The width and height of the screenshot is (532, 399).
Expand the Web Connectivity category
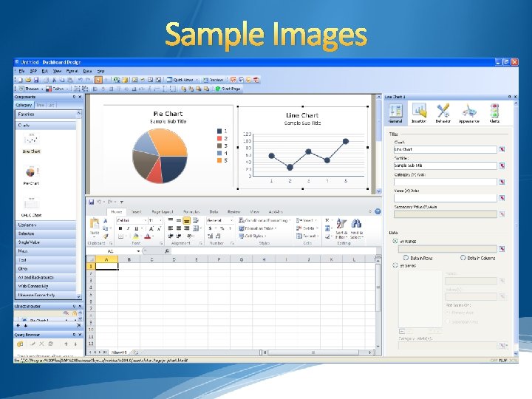point(46,286)
